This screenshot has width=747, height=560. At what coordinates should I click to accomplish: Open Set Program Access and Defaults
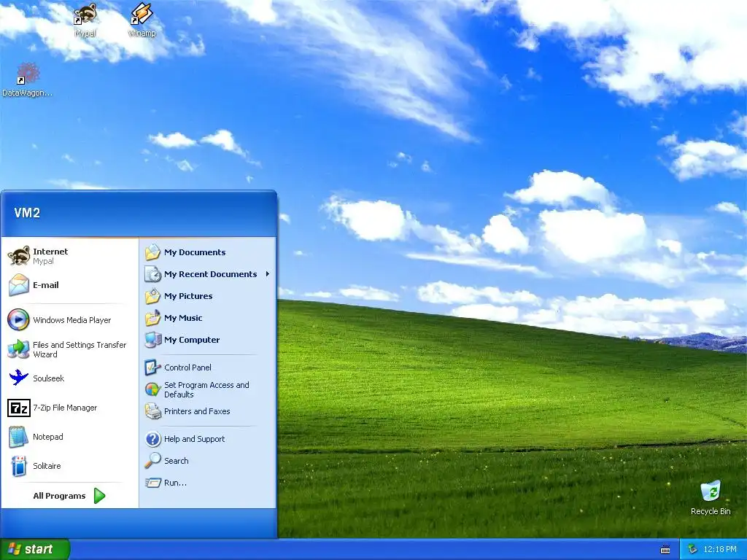point(207,389)
